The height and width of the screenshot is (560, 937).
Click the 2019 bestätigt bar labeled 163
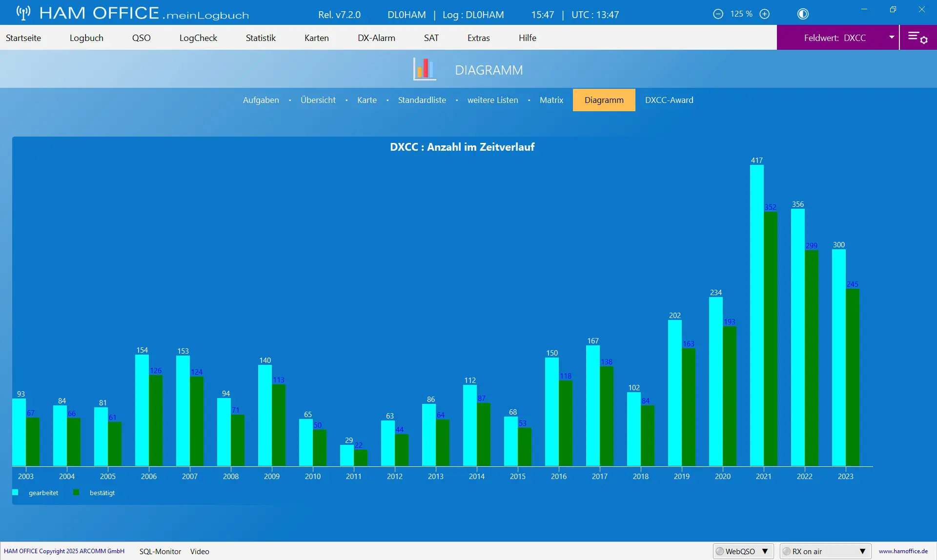(x=689, y=407)
